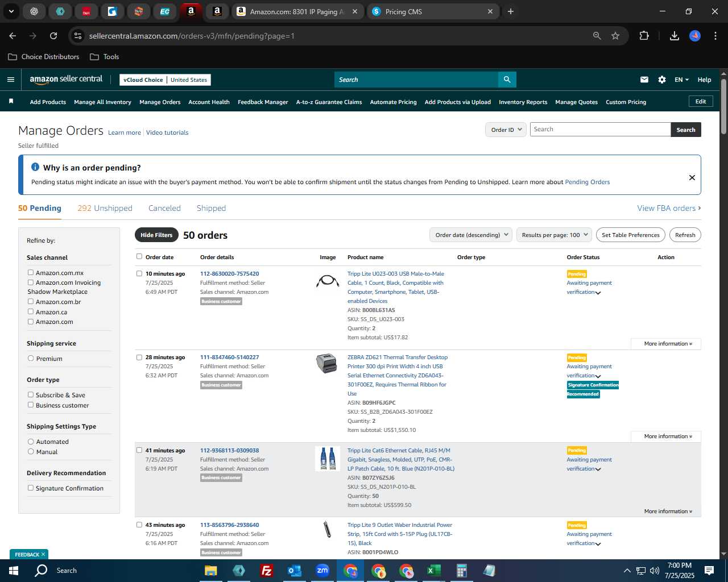Bookmark this page with star icon

(615, 36)
